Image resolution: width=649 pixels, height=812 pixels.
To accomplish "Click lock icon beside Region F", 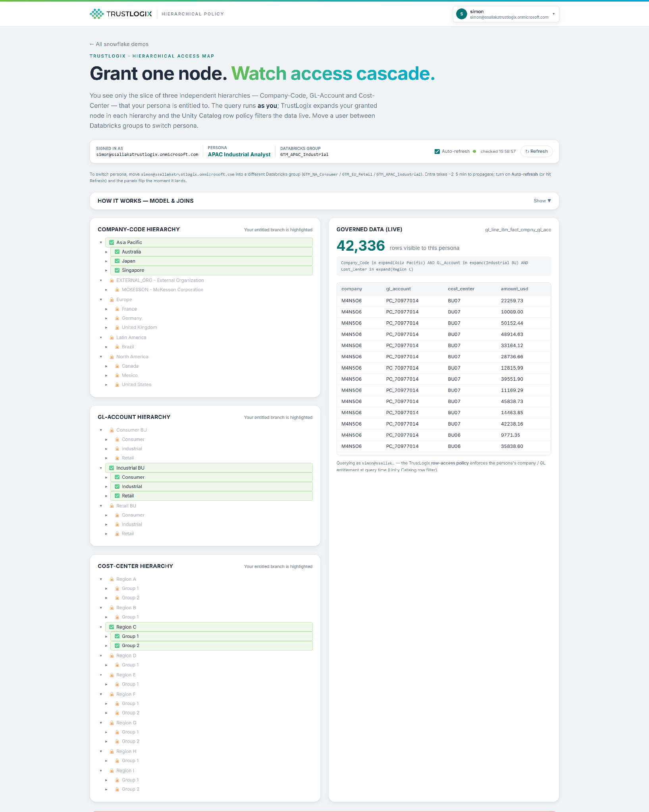I will pyautogui.click(x=112, y=694).
